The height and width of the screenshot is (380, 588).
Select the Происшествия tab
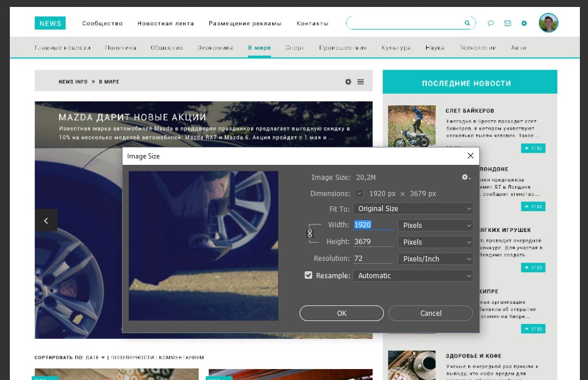point(343,47)
